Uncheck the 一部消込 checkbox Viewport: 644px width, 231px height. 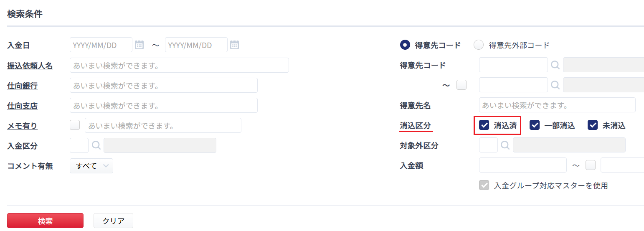[x=535, y=125]
